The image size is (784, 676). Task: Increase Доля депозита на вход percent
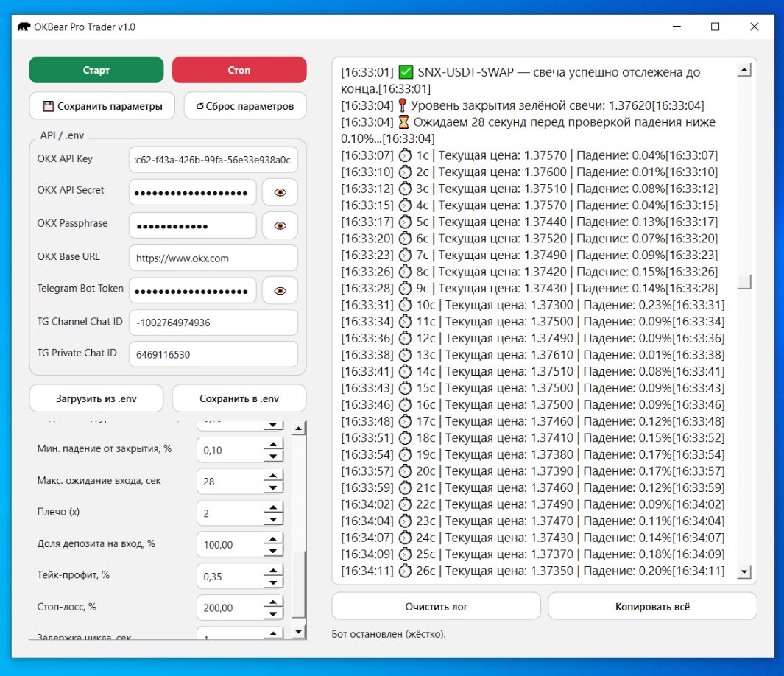coord(273,539)
